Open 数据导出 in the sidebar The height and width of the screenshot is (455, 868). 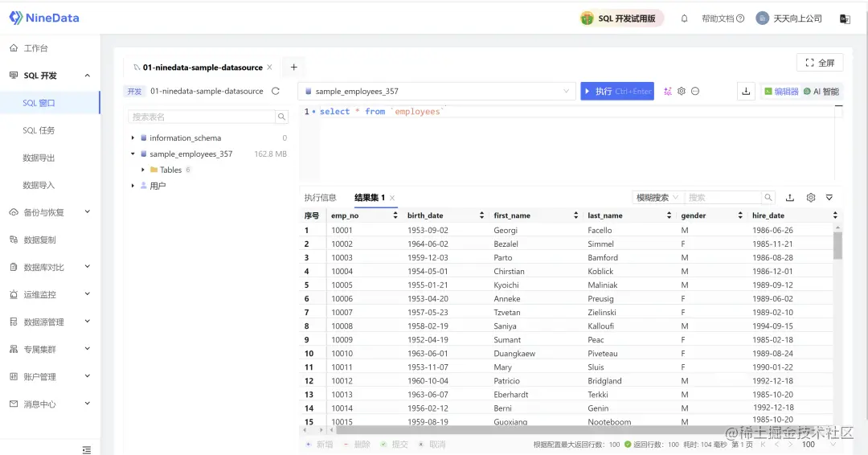(39, 158)
